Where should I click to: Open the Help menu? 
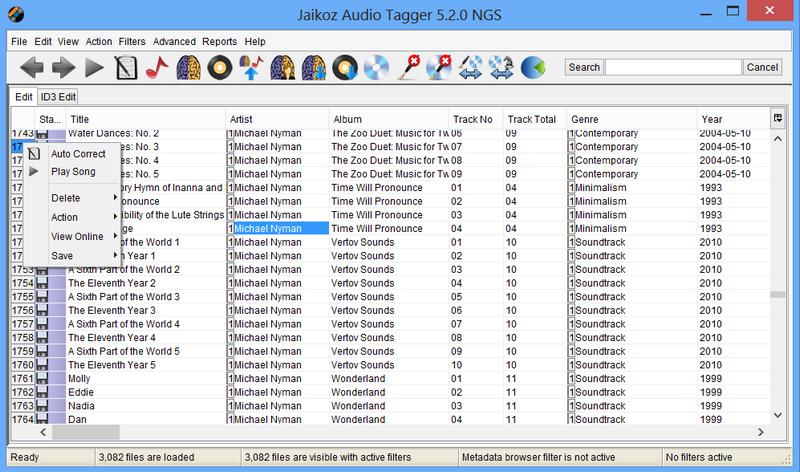(255, 41)
